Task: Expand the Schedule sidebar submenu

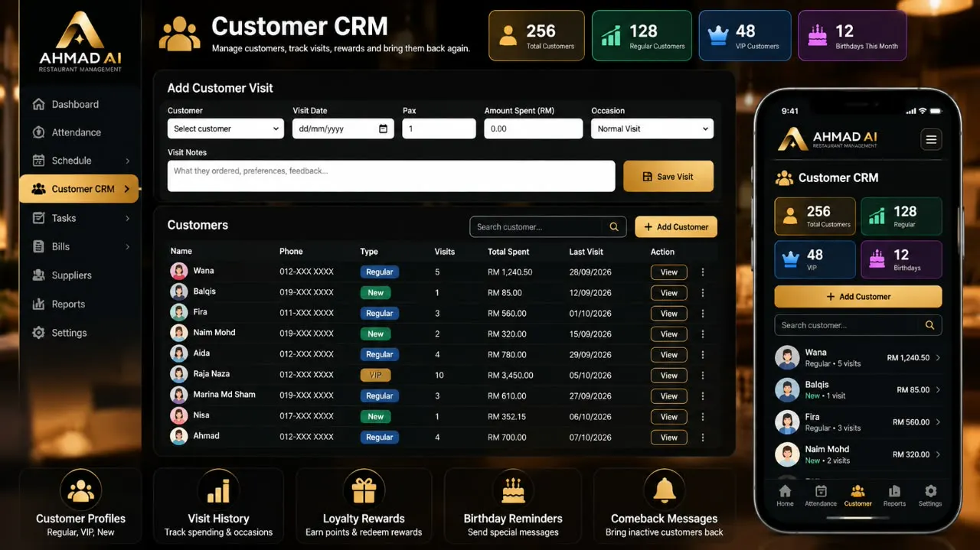Action: click(127, 161)
